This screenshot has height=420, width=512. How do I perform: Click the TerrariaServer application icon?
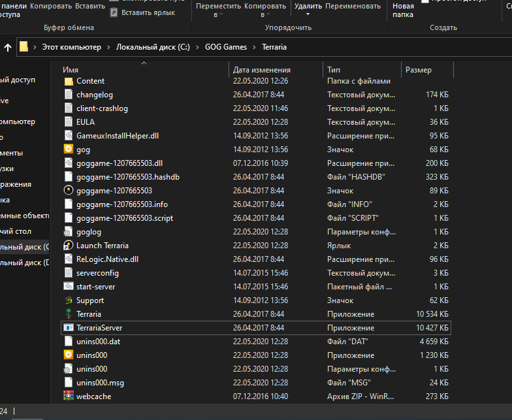pyautogui.click(x=69, y=328)
